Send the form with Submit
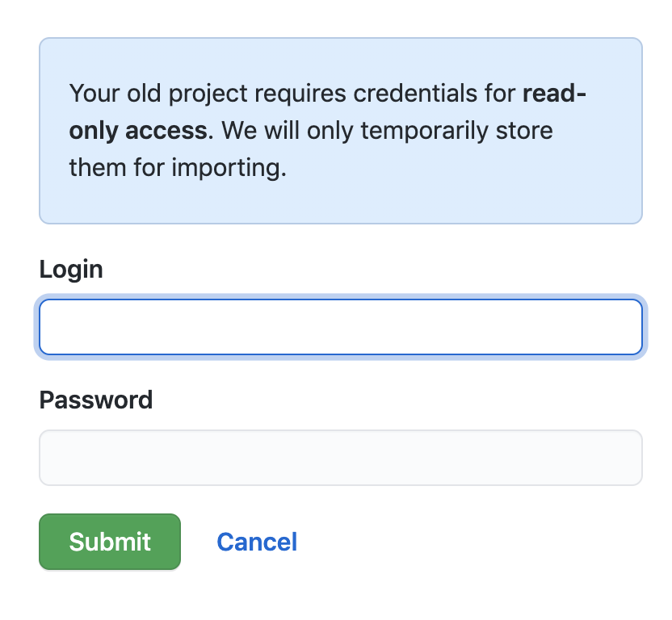672x620 pixels. click(x=110, y=542)
